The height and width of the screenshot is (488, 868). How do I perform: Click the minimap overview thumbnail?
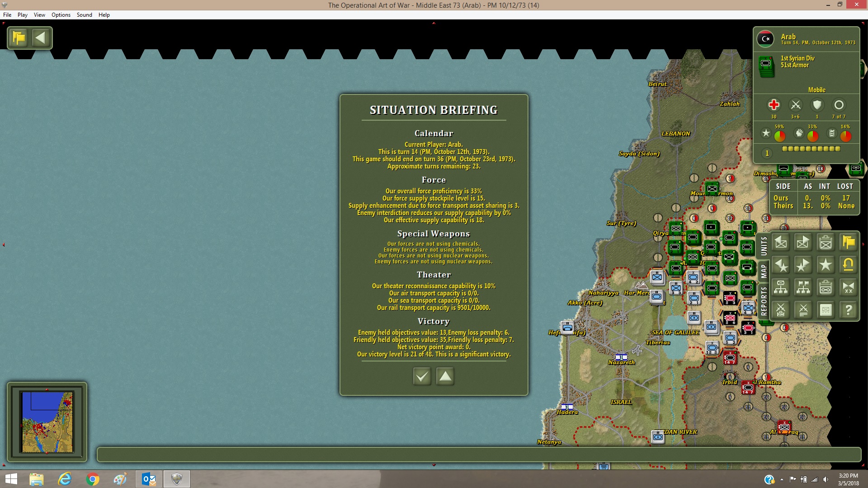point(47,422)
